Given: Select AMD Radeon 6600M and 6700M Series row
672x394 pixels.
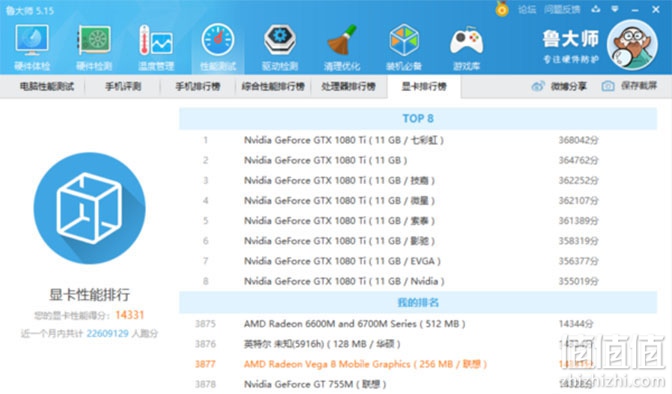Looking at the screenshot, I should pos(418,324).
